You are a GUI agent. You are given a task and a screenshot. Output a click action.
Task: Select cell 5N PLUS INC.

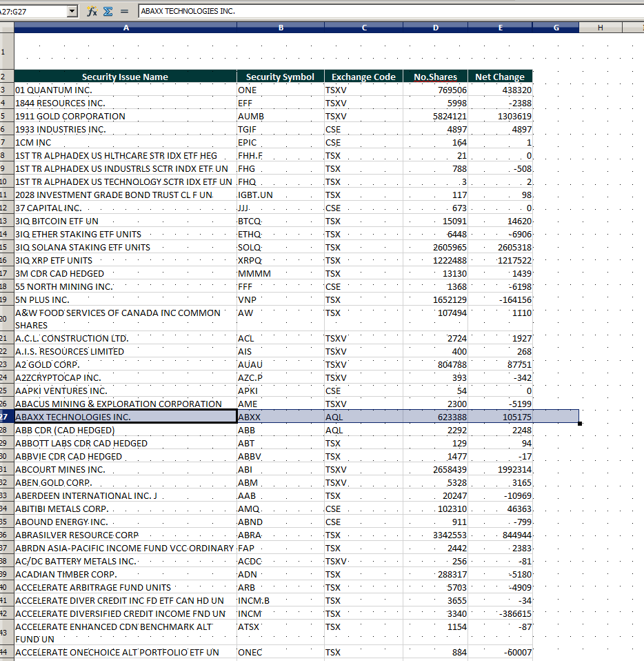[125, 299]
